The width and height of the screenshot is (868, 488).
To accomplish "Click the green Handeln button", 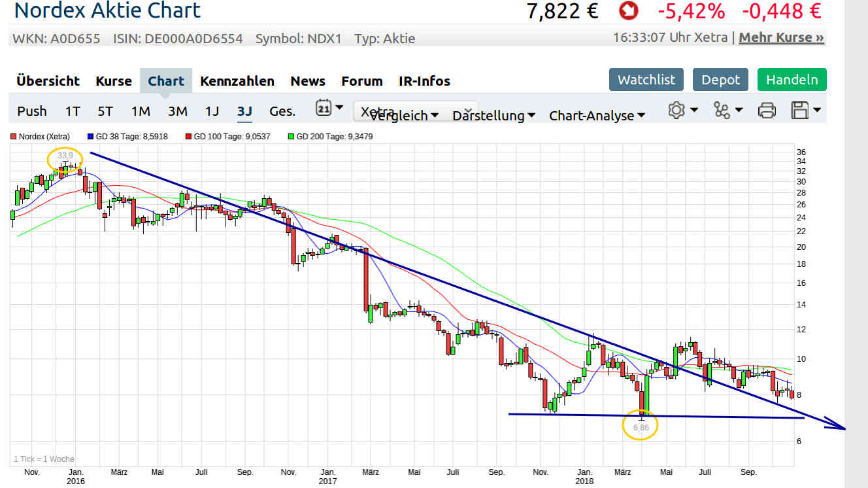I will 792,80.
